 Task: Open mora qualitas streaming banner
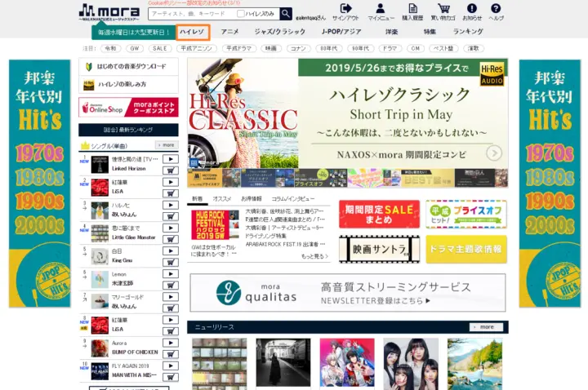(348, 293)
